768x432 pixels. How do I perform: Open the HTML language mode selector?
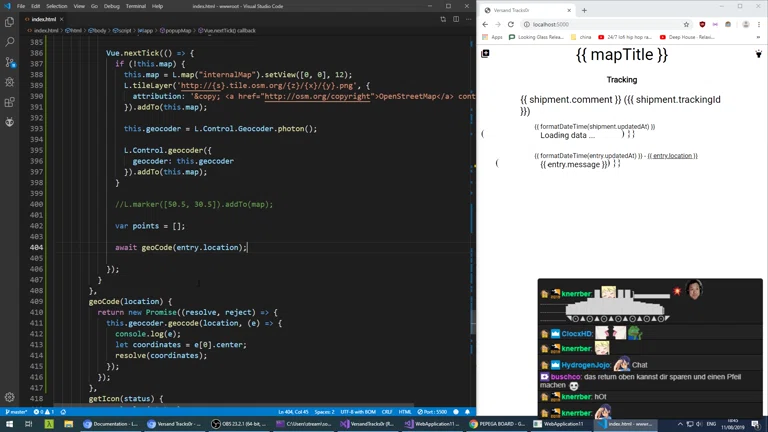(406, 412)
